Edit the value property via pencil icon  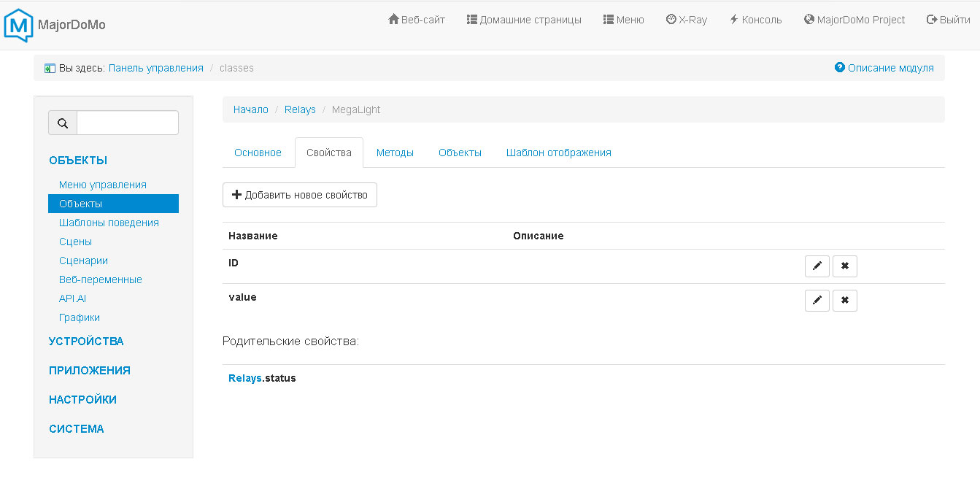point(817,301)
